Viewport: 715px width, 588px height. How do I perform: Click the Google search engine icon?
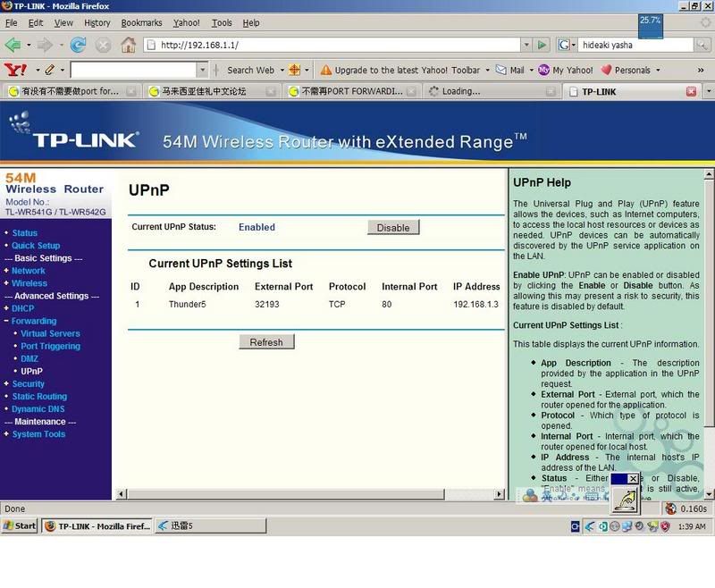(564, 45)
